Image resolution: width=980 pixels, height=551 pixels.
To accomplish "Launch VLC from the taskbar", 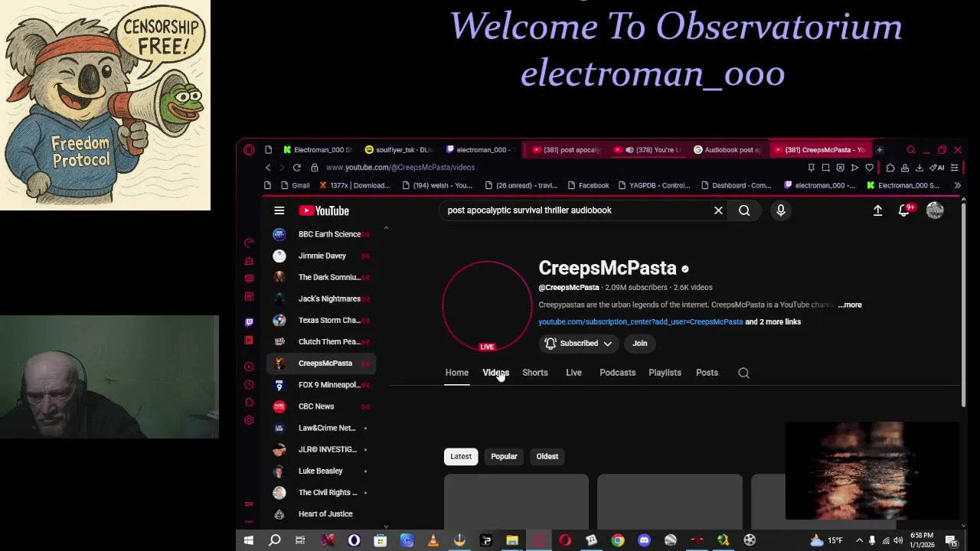I will point(433,540).
